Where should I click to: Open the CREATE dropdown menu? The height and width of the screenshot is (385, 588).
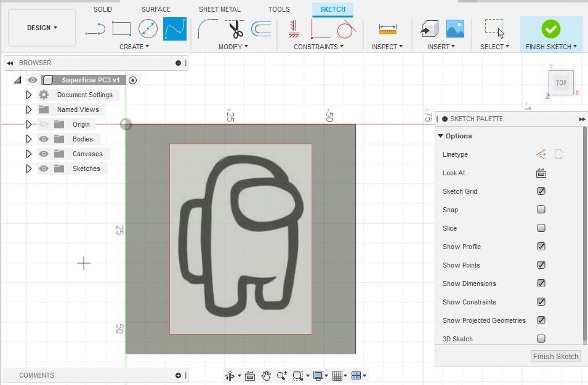[x=134, y=47]
